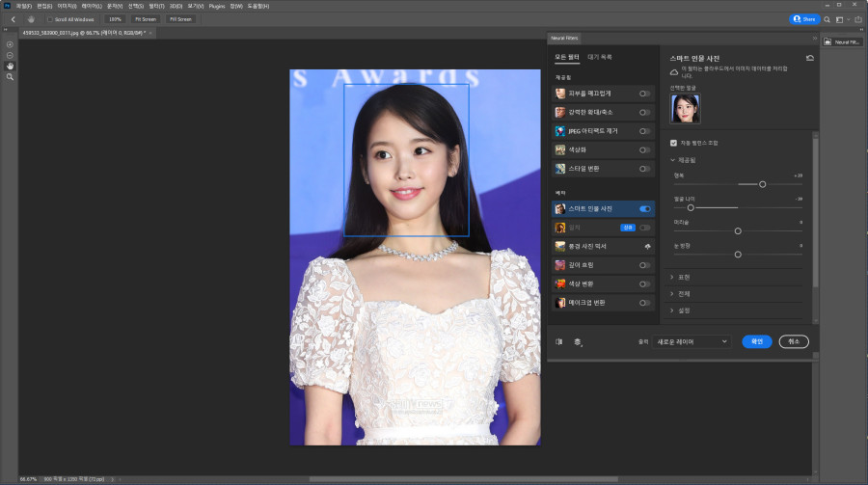Open the Plugins menu
The height and width of the screenshot is (485, 868).
(216, 6)
